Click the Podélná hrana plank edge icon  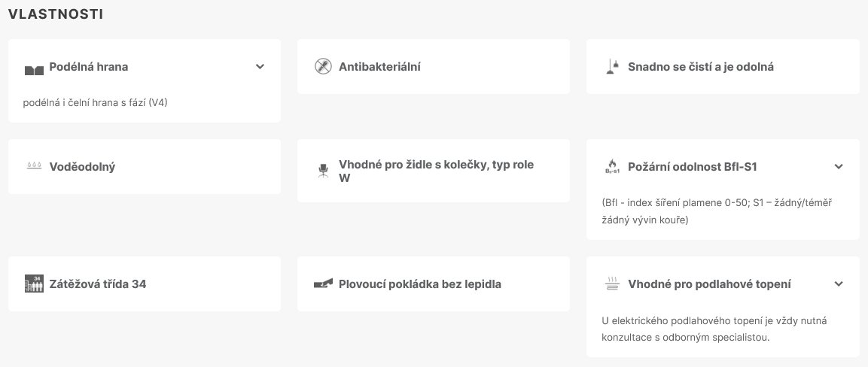click(x=35, y=70)
